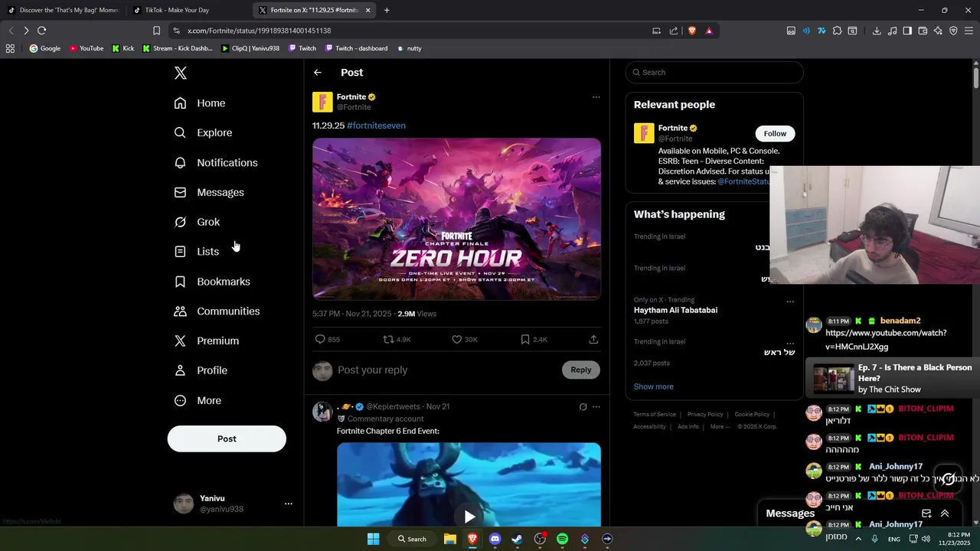The width and height of the screenshot is (980, 551).
Task: Expand the More menu in sidebar
Action: tap(198, 400)
